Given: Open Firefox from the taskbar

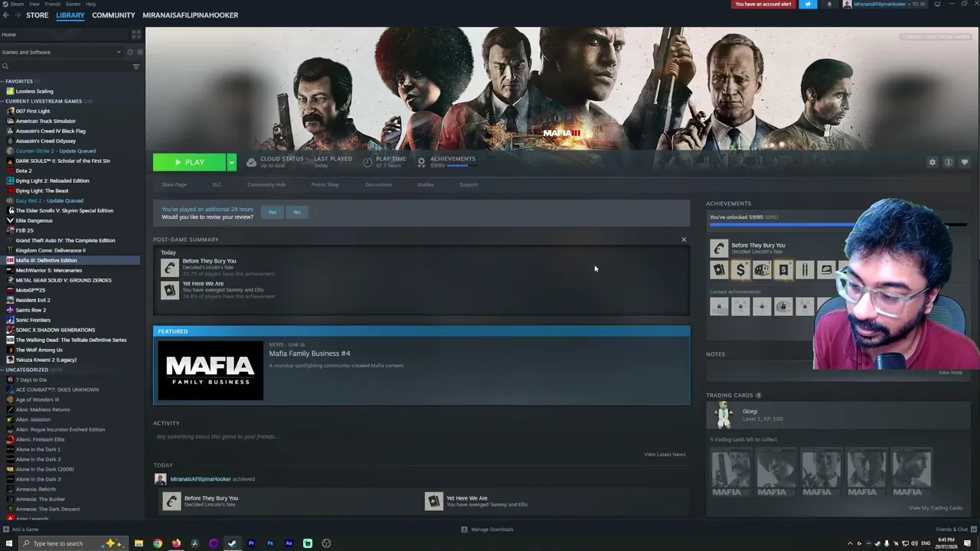Looking at the screenshot, I should pos(176,543).
